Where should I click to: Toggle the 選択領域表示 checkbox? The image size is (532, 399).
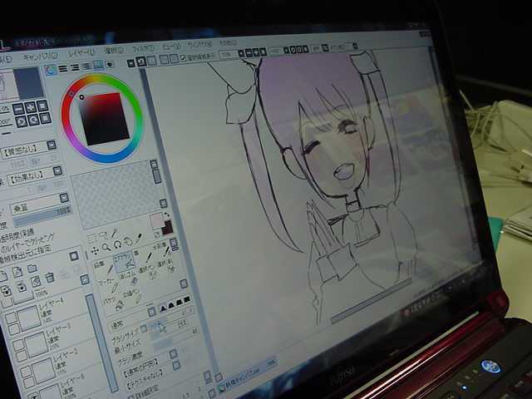coord(184,58)
